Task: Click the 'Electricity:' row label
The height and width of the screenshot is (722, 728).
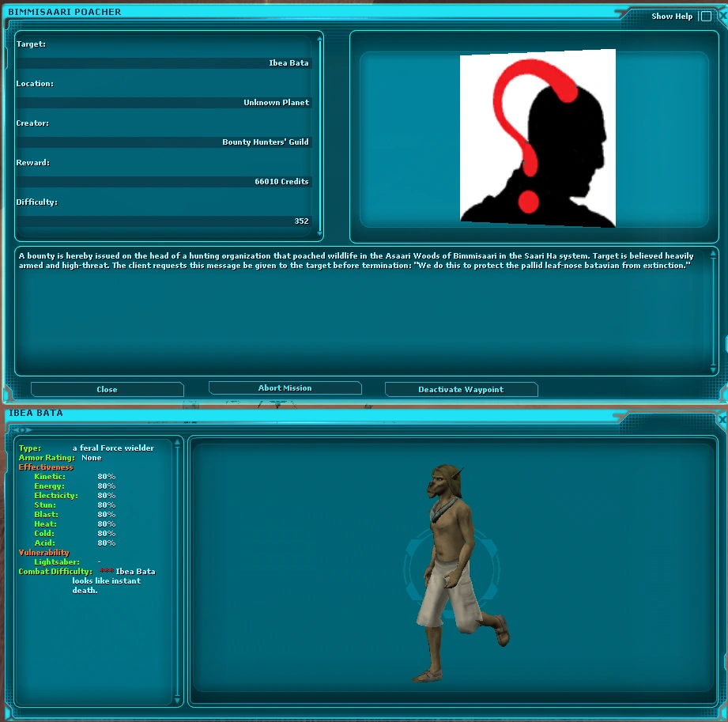Action: click(x=55, y=496)
